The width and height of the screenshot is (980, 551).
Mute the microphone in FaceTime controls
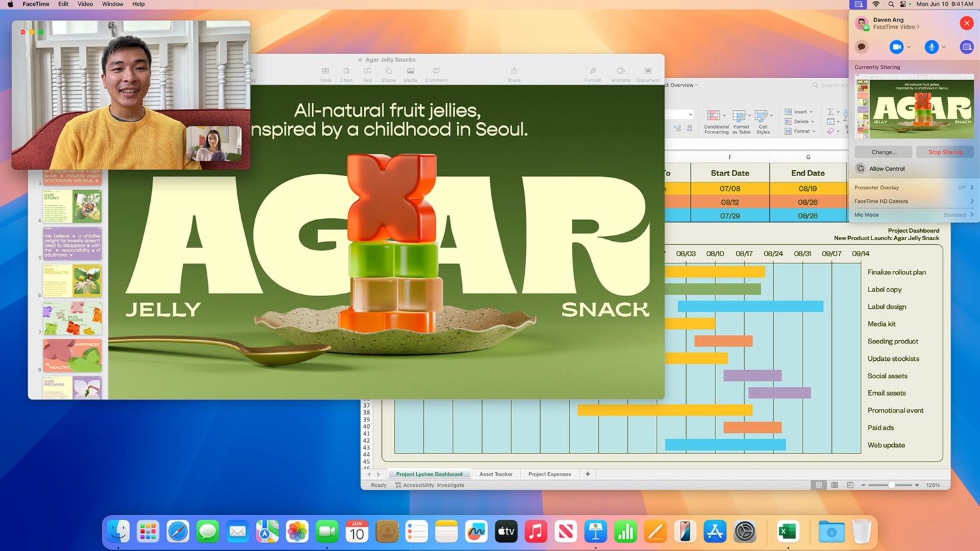931,47
